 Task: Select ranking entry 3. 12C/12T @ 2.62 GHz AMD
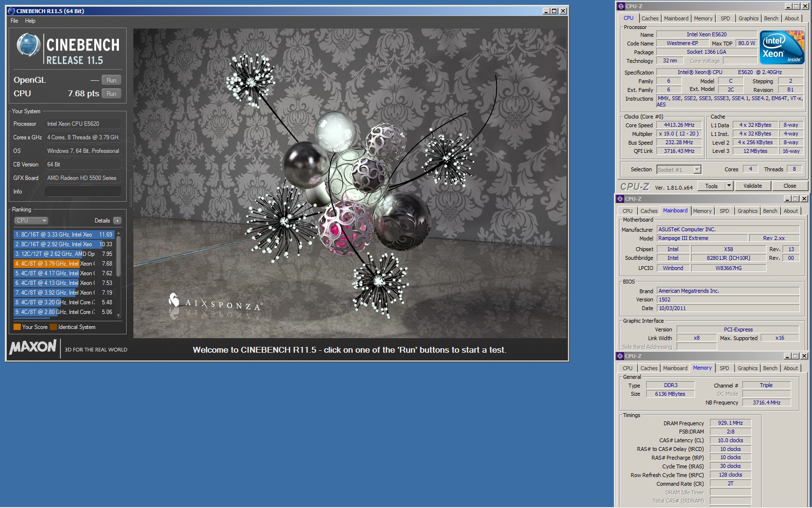pos(63,254)
